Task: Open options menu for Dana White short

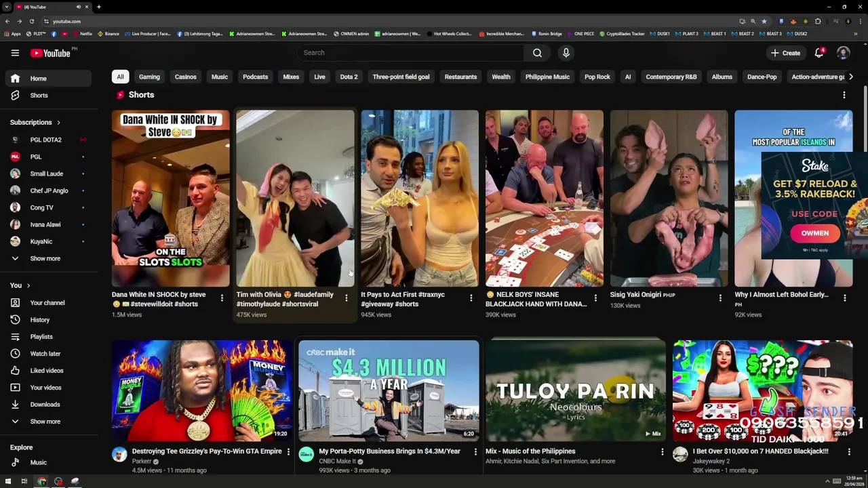Action: click(222, 298)
